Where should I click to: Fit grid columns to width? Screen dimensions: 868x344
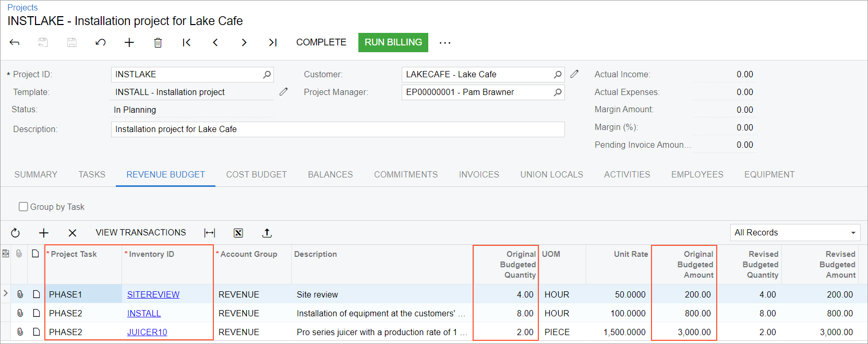pyautogui.click(x=210, y=233)
